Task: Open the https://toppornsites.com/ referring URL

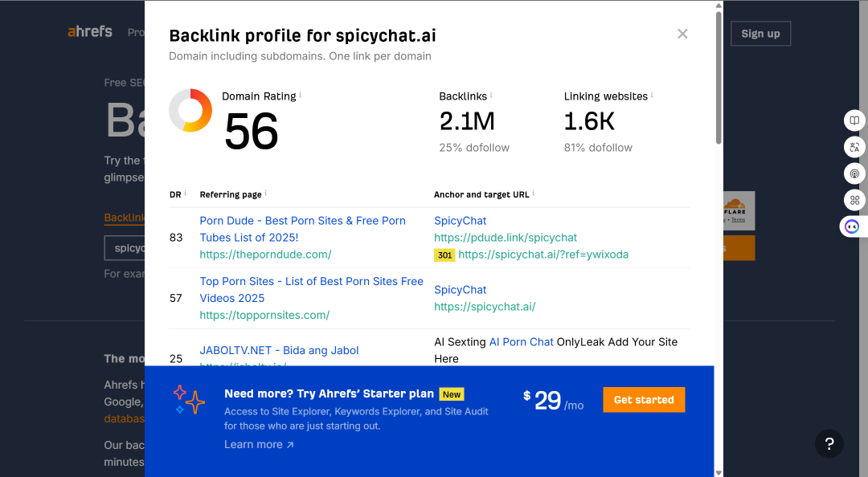Action: (264, 315)
